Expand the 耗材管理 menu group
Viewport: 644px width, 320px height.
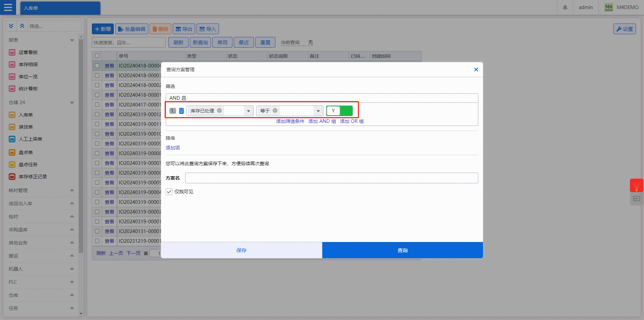coord(72,190)
